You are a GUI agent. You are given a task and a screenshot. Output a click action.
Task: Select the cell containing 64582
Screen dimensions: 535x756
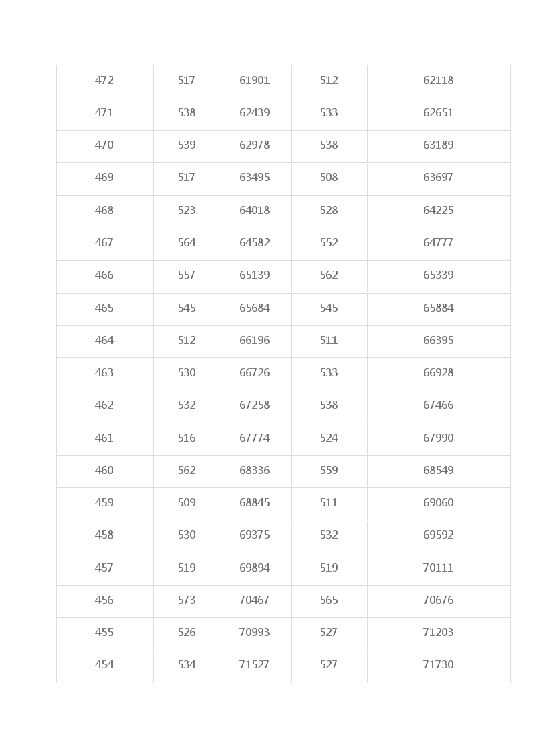coord(255,243)
